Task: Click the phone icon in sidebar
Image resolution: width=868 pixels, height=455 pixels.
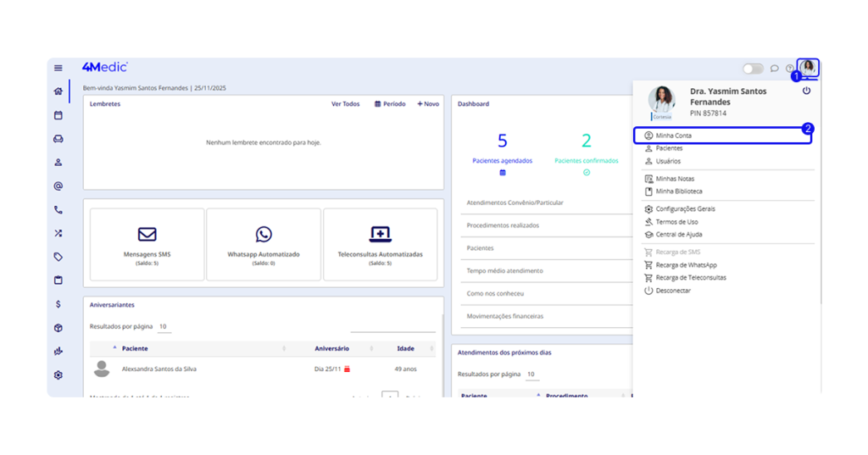Action: click(58, 209)
